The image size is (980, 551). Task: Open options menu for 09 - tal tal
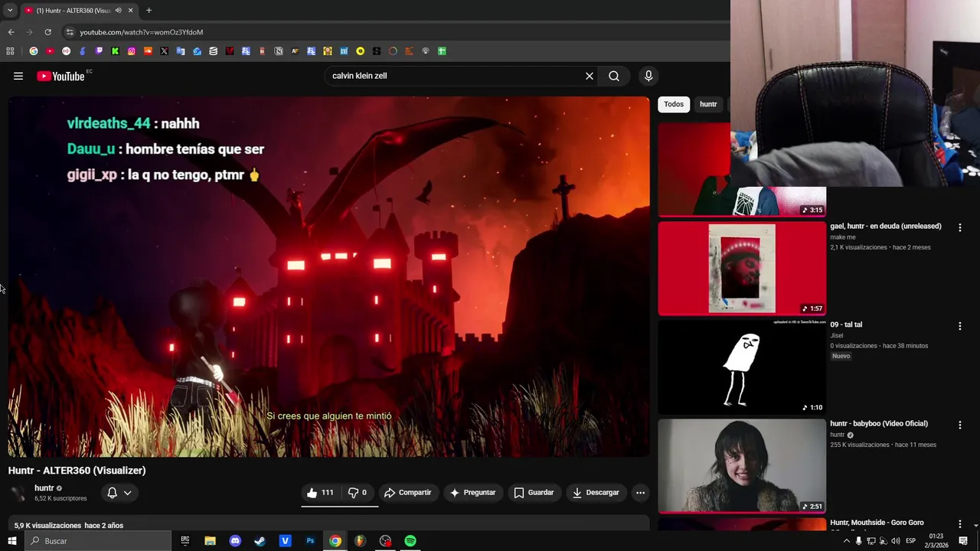959,326
